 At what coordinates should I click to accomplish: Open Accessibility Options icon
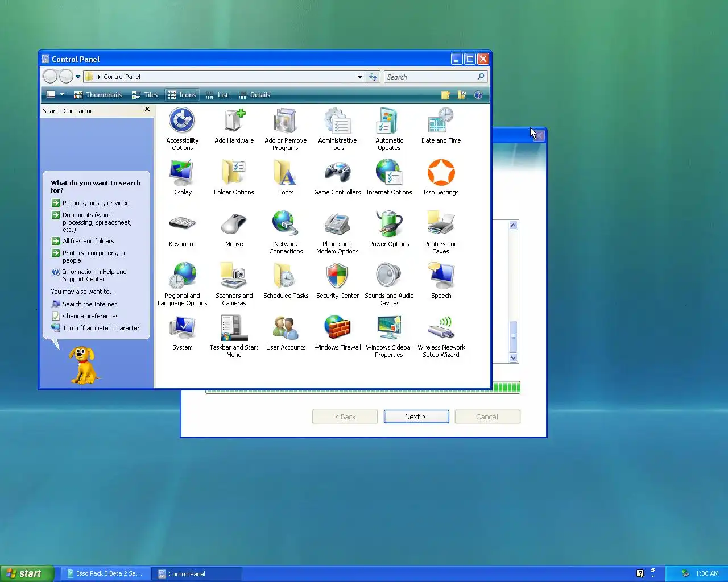182,130
